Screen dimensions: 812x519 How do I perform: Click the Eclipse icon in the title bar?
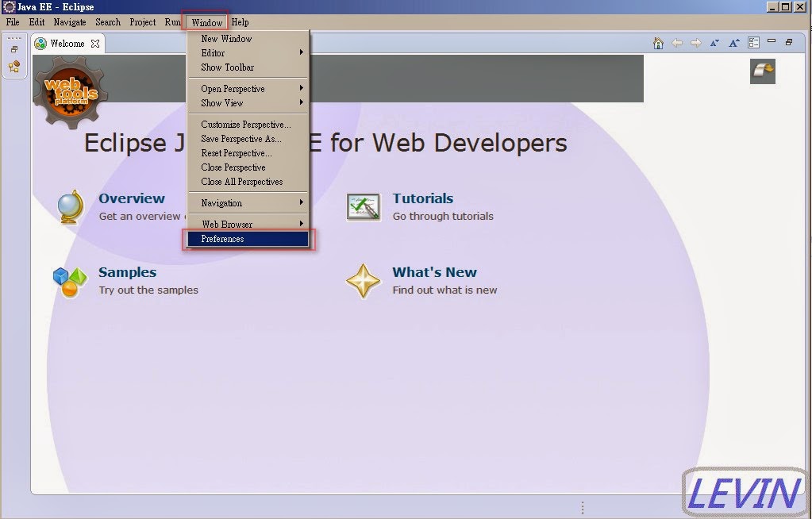pyautogui.click(x=9, y=6)
